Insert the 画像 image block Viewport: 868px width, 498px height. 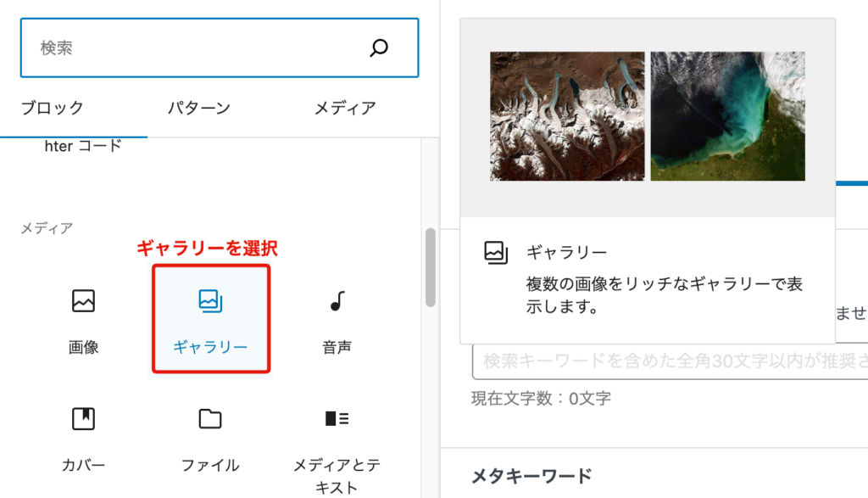pyautogui.click(x=84, y=320)
